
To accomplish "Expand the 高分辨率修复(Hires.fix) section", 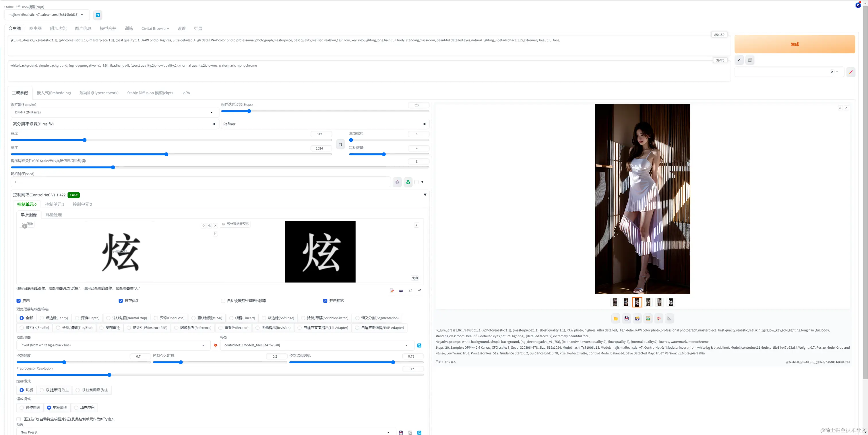I will click(115, 124).
